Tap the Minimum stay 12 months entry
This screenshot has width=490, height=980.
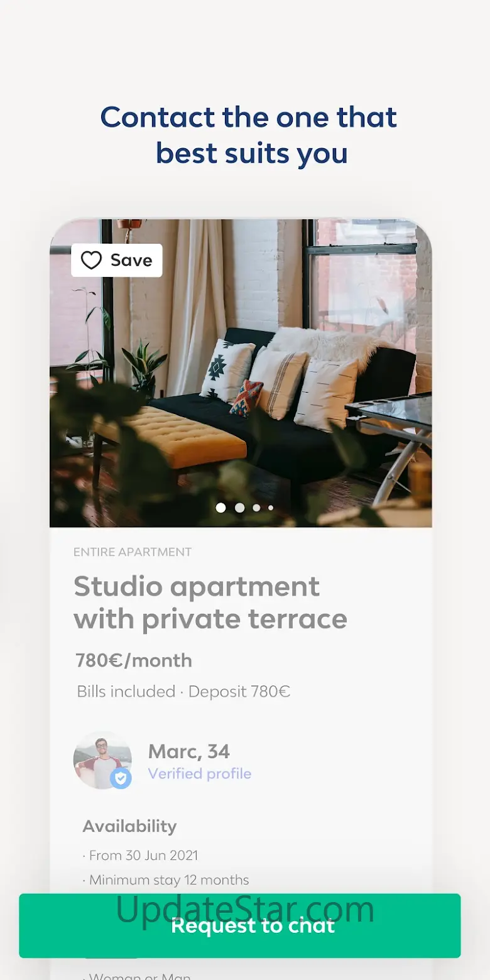pos(166,880)
